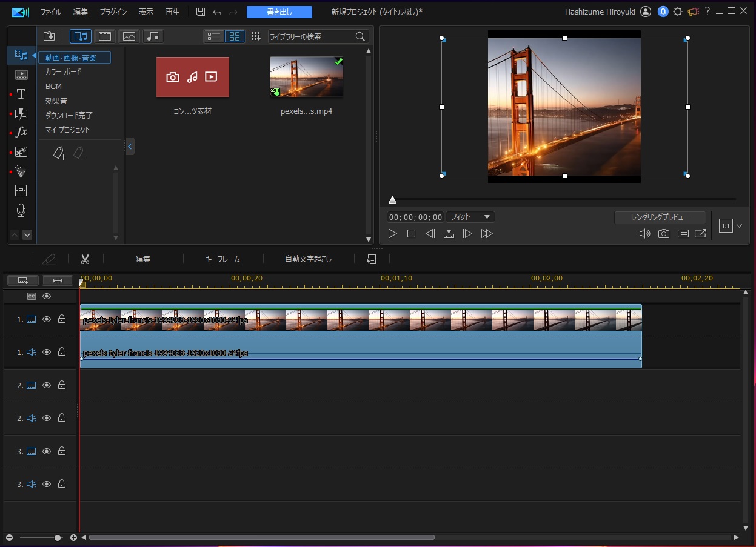Select the pexels...s.mp4 video thumbnail
Image resolution: width=756 pixels, height=547 pixels.
click(x=307, y=77)
